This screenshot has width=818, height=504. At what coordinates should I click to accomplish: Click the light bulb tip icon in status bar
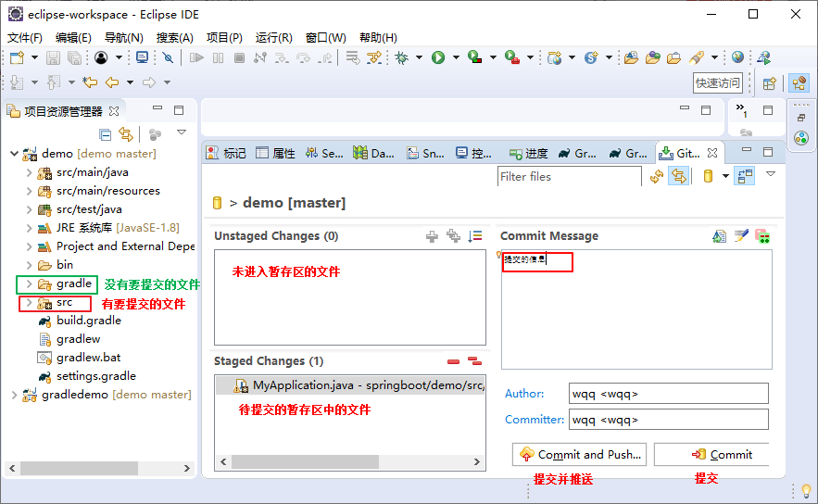click(807, 490)
